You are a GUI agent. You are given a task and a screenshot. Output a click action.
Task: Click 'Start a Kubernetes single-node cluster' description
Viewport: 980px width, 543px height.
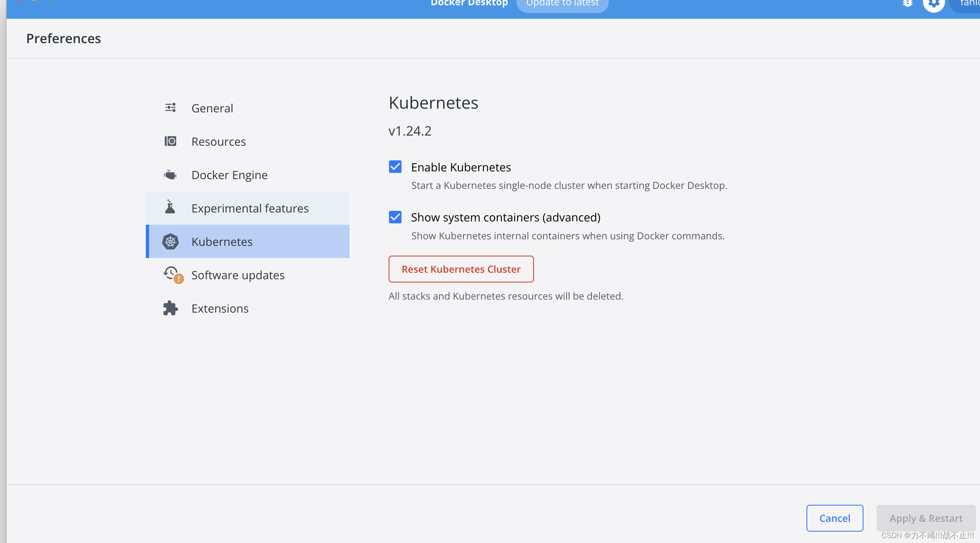(569, 185)
